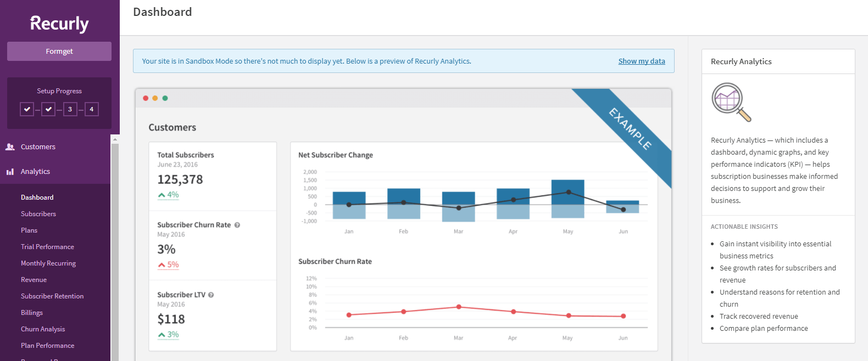868x361 pixels.
Task: Open Monthly Recurring report
Action: point(48,263)
